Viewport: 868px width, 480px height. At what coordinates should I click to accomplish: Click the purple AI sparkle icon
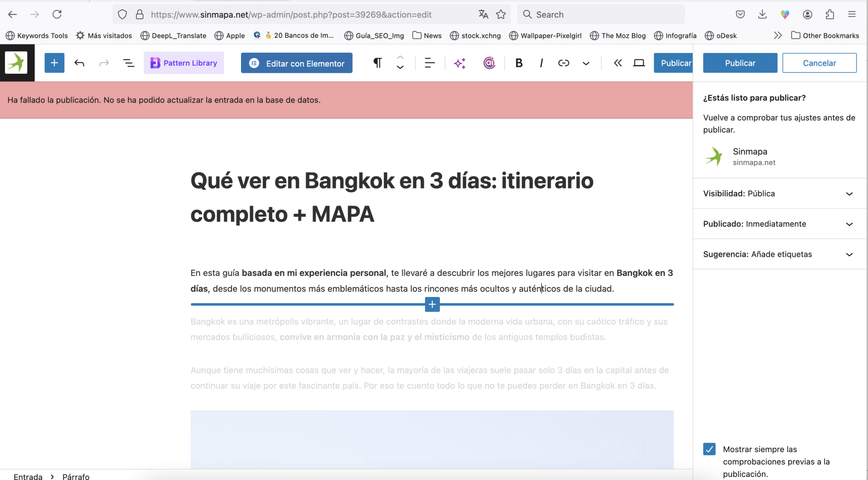(x=460, y=63)
